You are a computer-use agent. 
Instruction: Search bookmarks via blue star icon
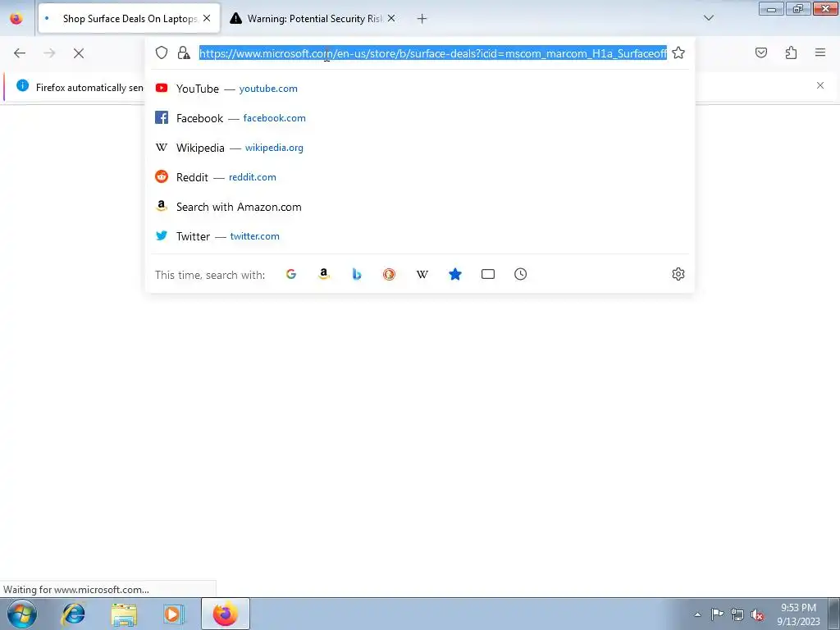pos(455,274)
